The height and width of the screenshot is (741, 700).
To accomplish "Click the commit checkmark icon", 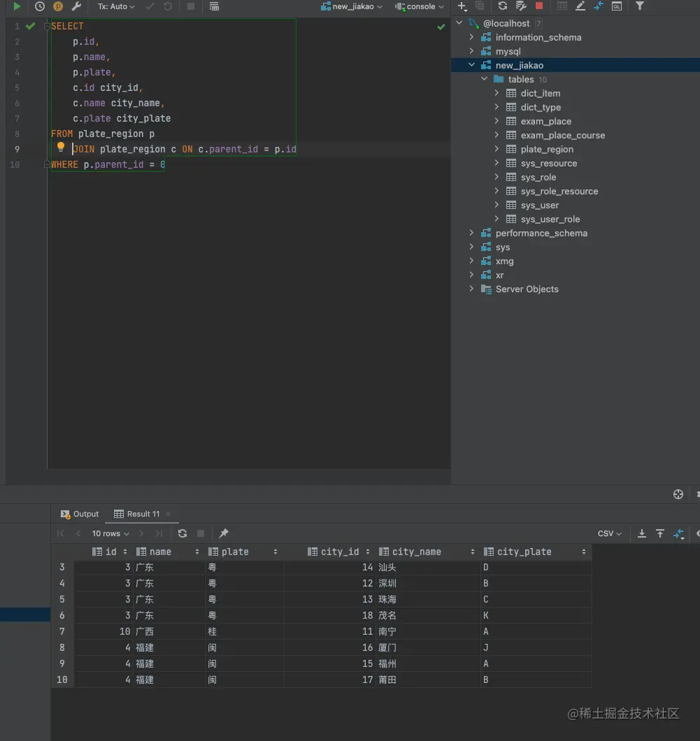I will pos(150,6).
